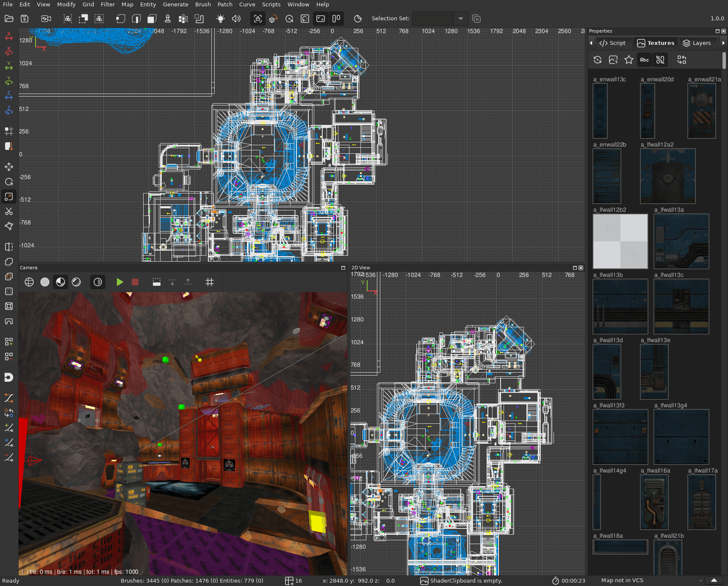Click the left arrow beside the Script tab
Screen dimensions: 728x586
tap(591, 43)
